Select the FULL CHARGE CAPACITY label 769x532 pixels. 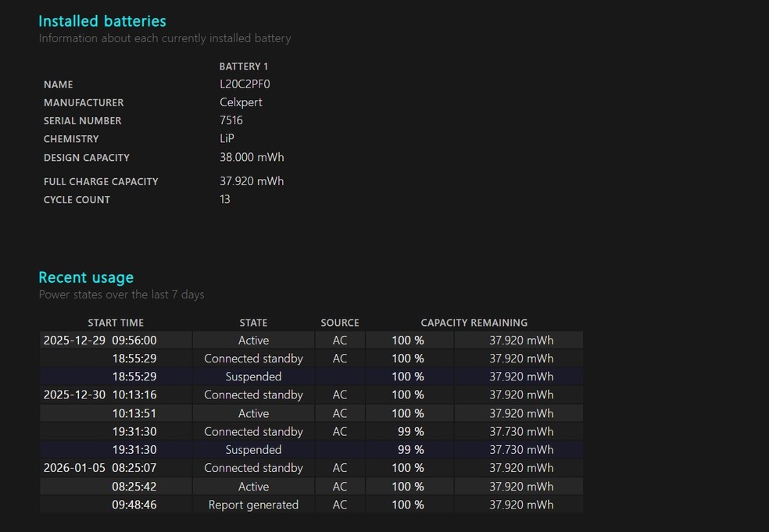tap(101, 181)
